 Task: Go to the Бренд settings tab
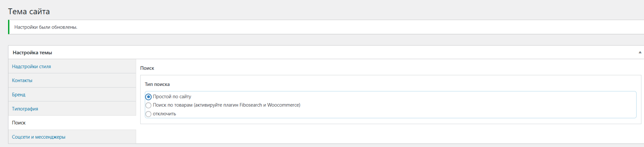19,95
